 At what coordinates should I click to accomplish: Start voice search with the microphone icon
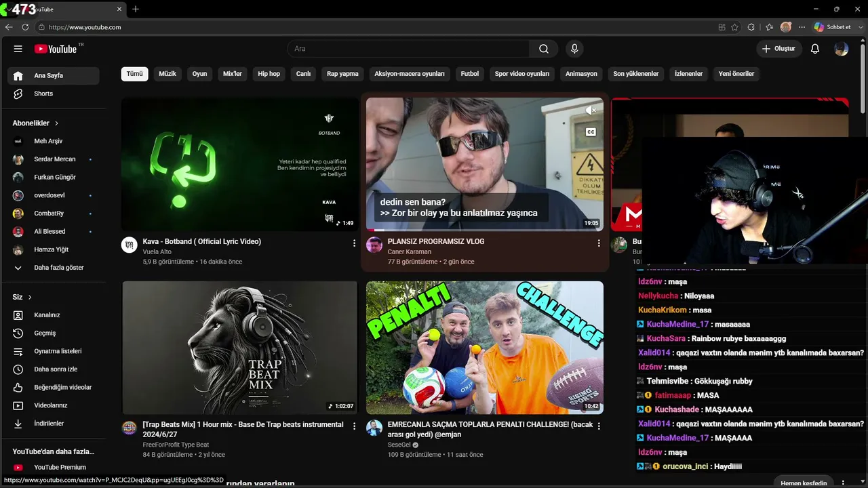[574, 49]
